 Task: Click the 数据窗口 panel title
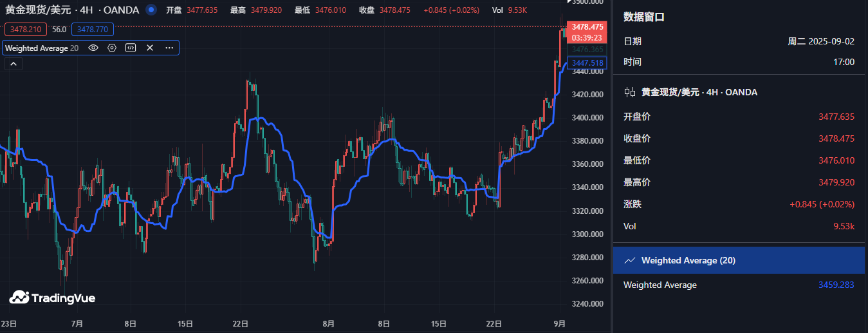click(643, 17)
